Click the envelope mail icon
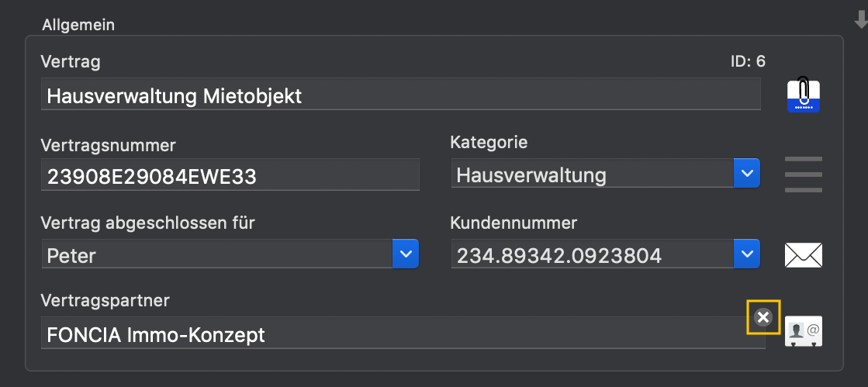 [804, 255]
